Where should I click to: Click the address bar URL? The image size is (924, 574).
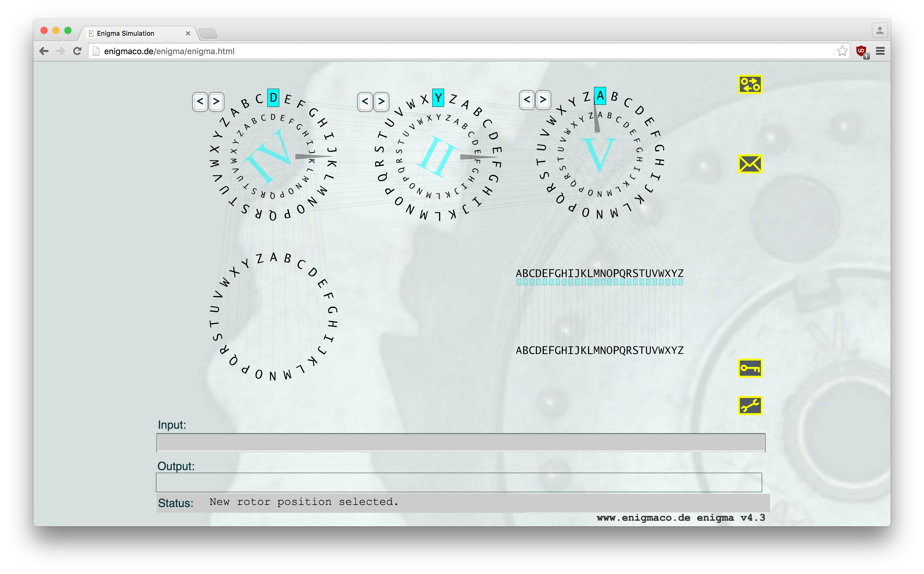169,51
